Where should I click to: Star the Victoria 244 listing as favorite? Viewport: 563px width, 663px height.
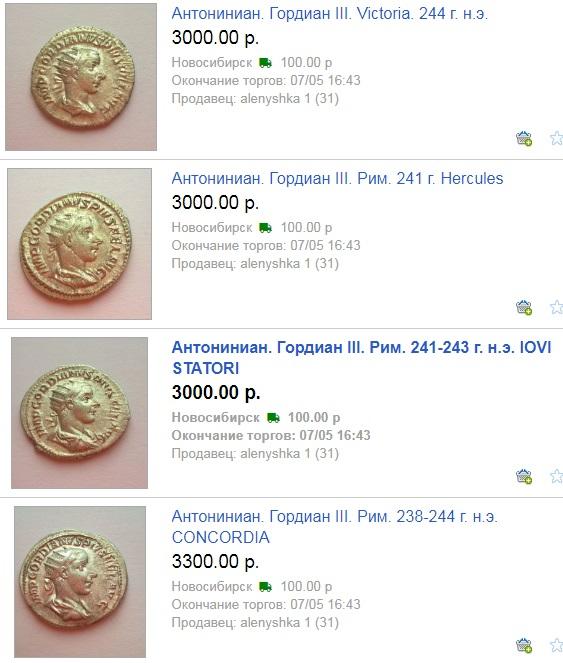point(556,138)
